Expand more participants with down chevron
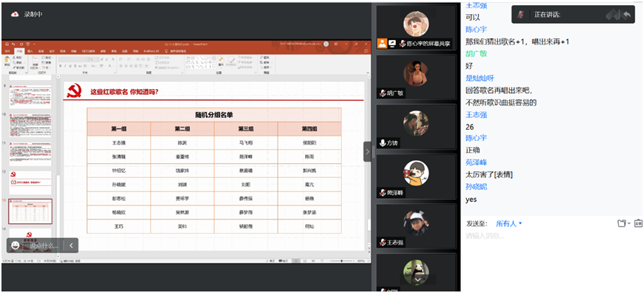Image resolution: width=644 pixels, height=293 pixels. (418, 280)
